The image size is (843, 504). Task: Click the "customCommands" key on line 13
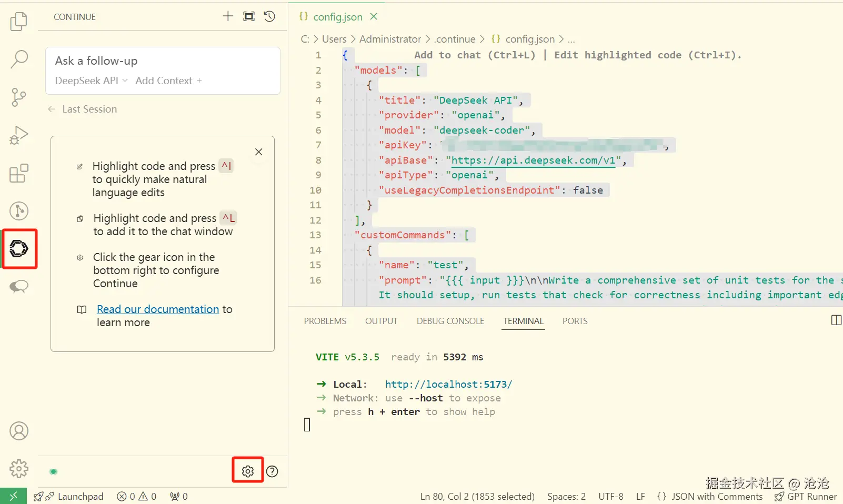(403, 235)
